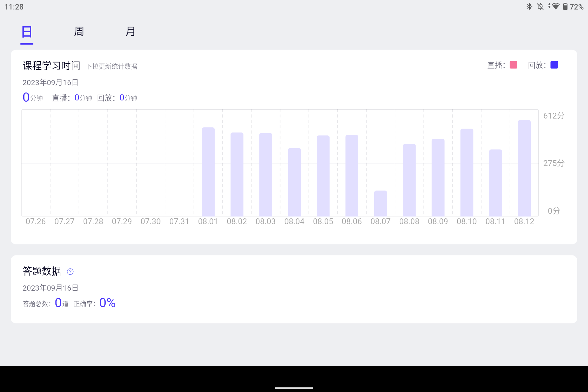This screenshot has height=392, width=588.
Task: Select the bar for 08.11
Action: pos(496,183)
